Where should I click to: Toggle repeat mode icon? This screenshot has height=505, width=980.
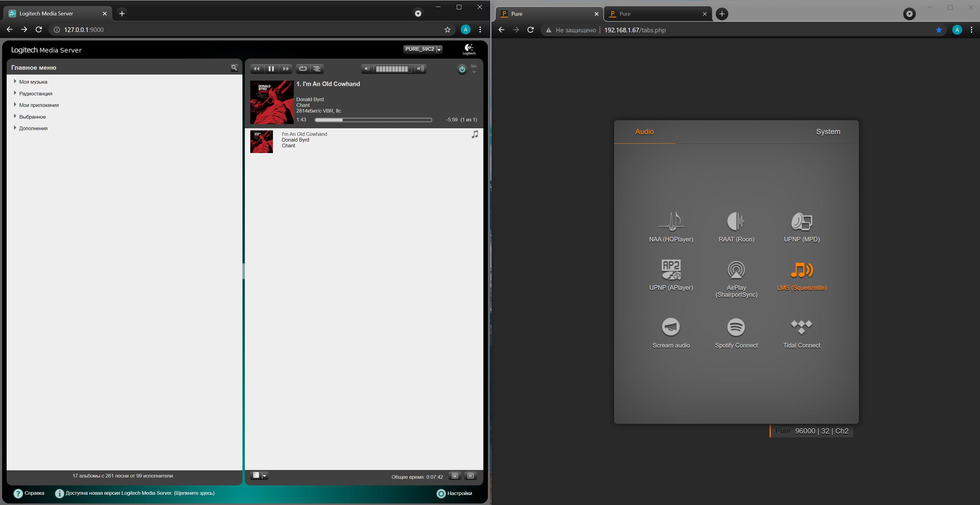303,69
